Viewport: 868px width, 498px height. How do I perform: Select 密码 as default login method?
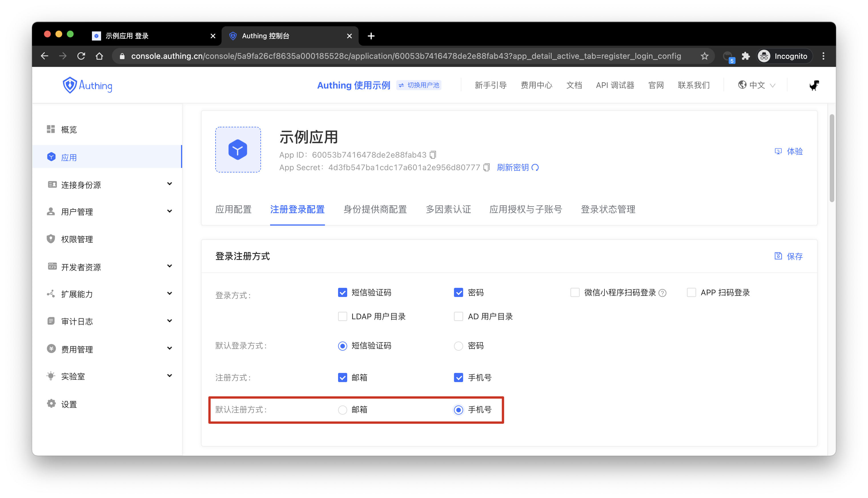tap(458, 346)
